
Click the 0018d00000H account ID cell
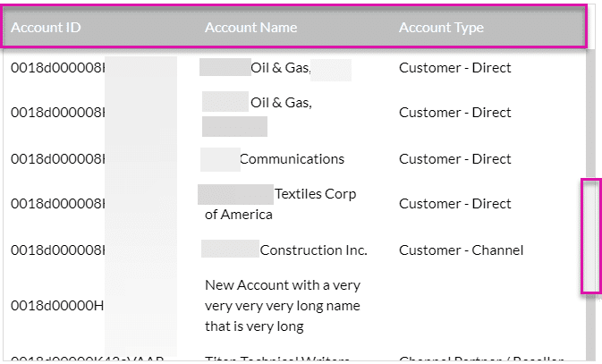click(57, 305)
